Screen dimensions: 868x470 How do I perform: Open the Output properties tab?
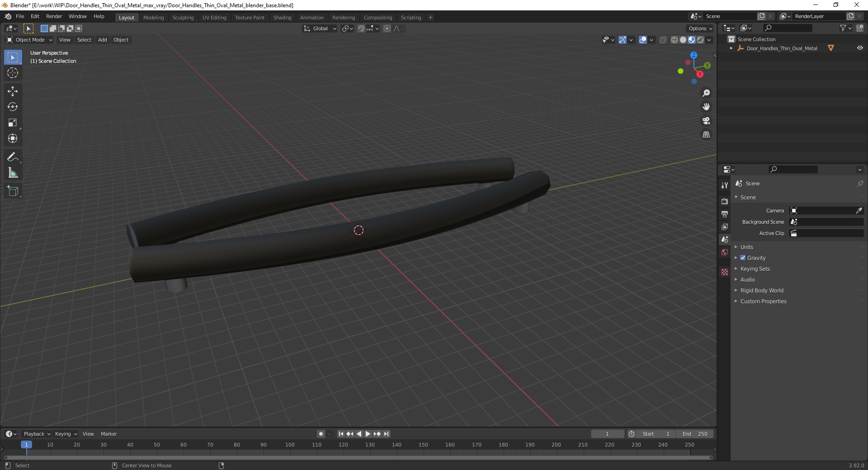(725, 214)
